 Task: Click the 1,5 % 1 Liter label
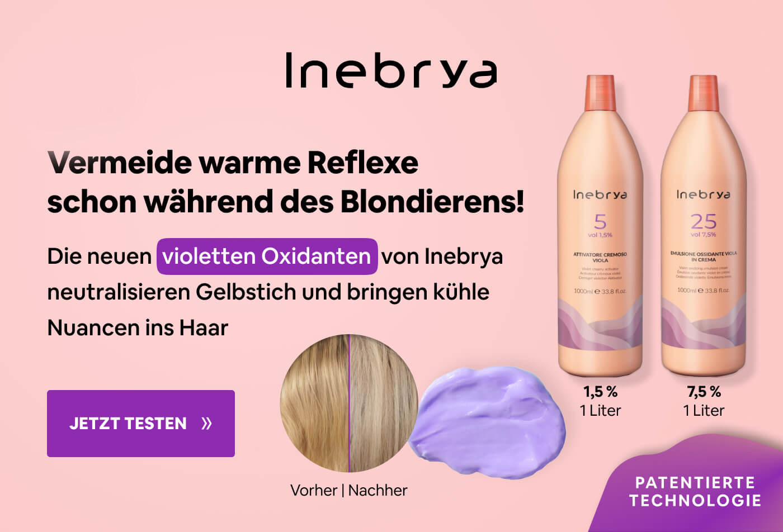[x=600, y=401]
